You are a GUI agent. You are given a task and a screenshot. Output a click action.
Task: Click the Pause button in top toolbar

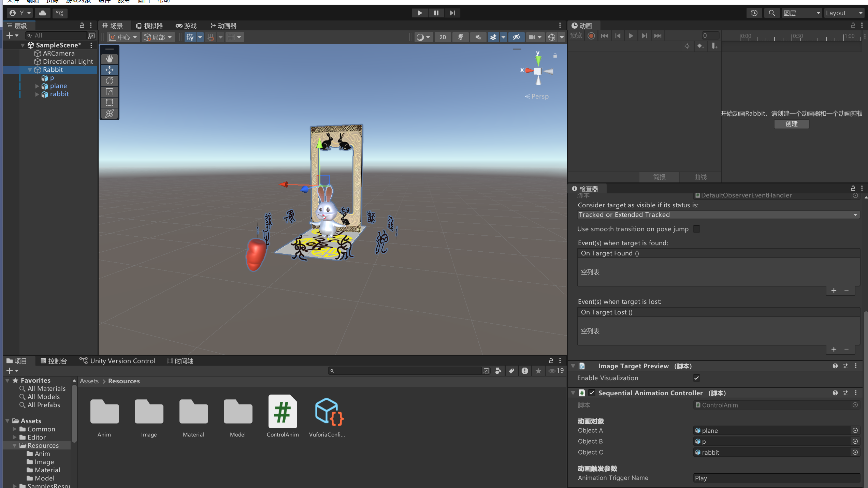tap(436, 13)
